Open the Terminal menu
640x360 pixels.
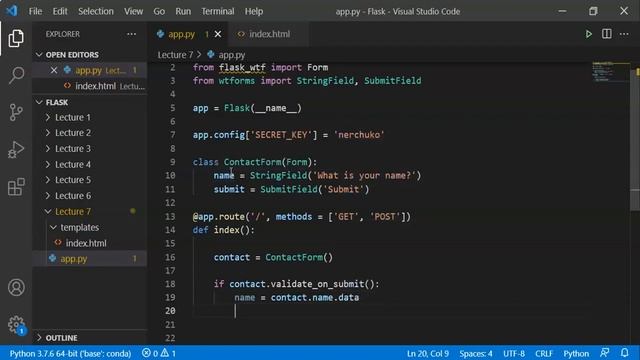pos(218,11)
